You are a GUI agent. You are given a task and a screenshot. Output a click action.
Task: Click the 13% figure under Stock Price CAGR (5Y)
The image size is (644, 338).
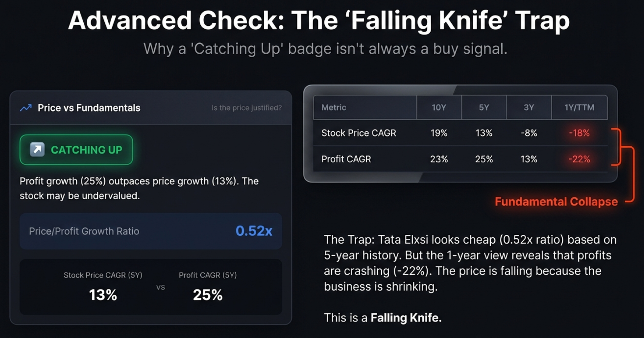pyautogui.click(x=103, y=295)
